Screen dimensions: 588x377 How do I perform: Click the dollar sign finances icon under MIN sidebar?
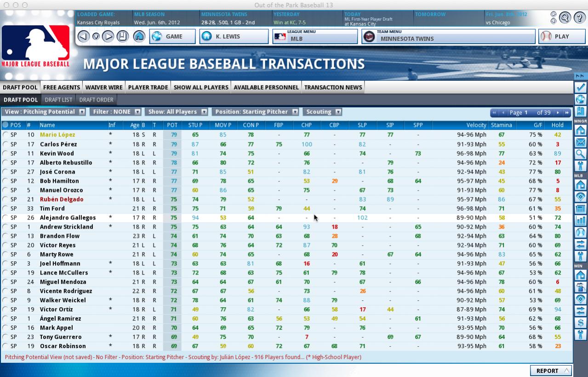(x=581, y=322)
